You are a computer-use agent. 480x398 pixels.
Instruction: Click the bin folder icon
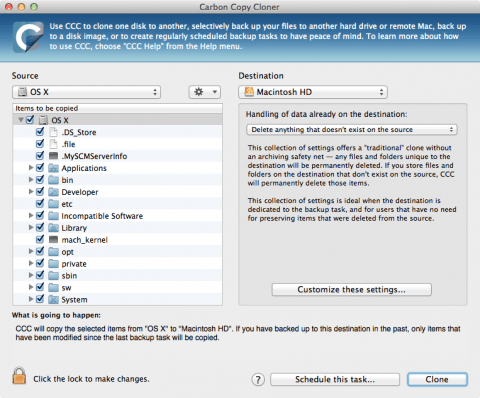pos(53,180)
